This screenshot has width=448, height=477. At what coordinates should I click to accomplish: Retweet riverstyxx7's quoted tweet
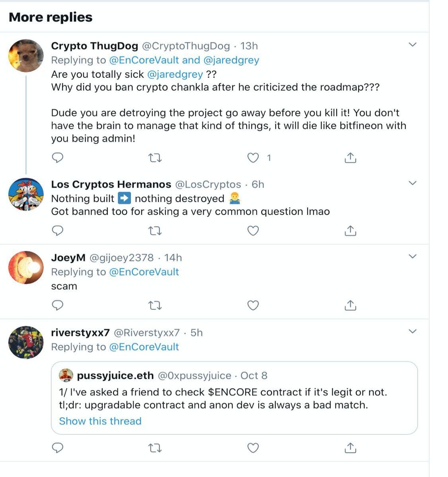[x=155, y=448]
